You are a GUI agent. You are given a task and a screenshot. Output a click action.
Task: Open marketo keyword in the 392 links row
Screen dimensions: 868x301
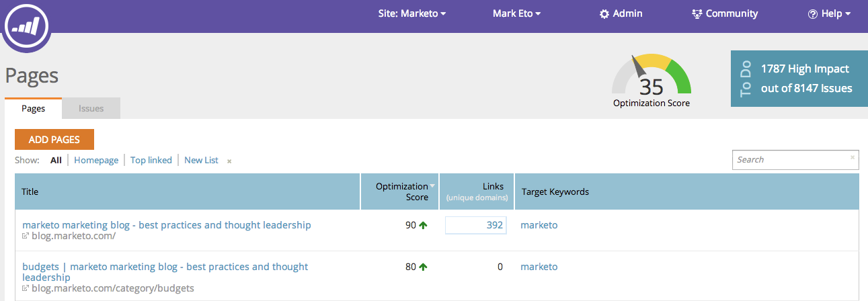pyautogui.click(x=539, y=225)
